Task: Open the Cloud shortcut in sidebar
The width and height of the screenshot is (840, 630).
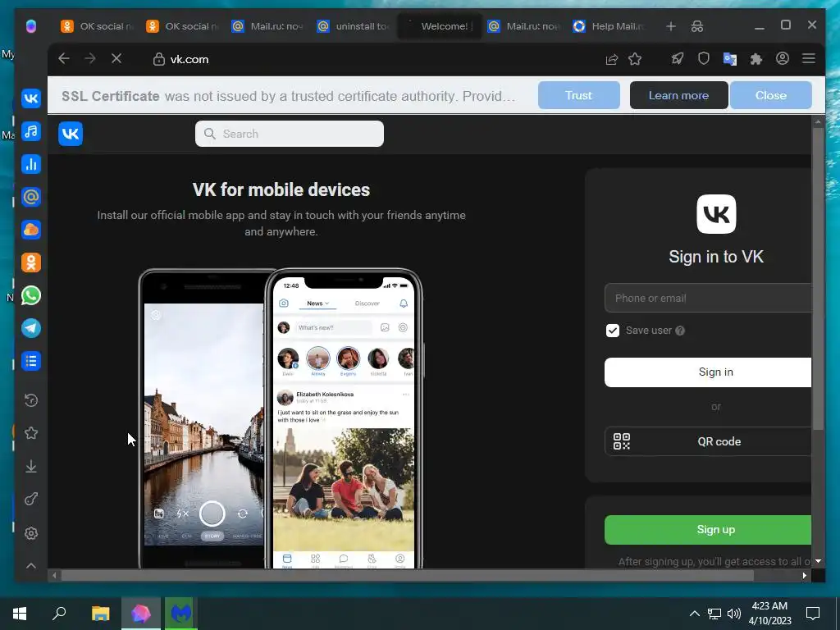Action: pyautogui.click(x=31, y=230)
